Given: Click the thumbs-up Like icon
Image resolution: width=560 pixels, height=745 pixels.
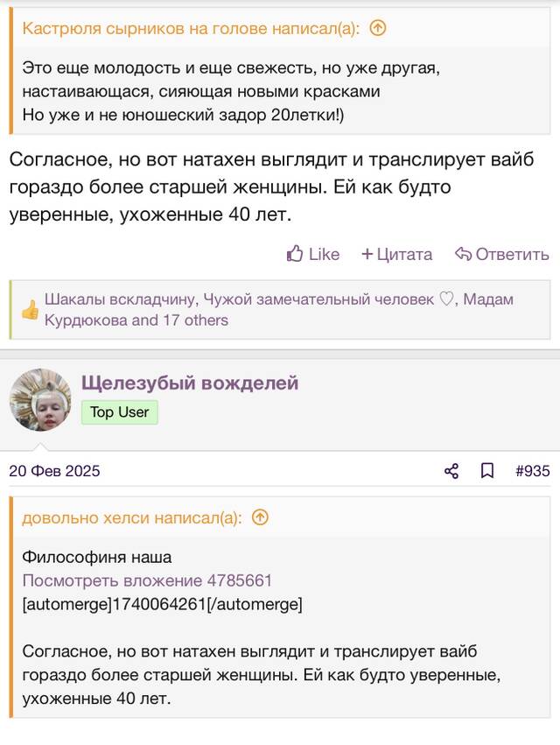Looking at the screenshot, I should [295, 254].
